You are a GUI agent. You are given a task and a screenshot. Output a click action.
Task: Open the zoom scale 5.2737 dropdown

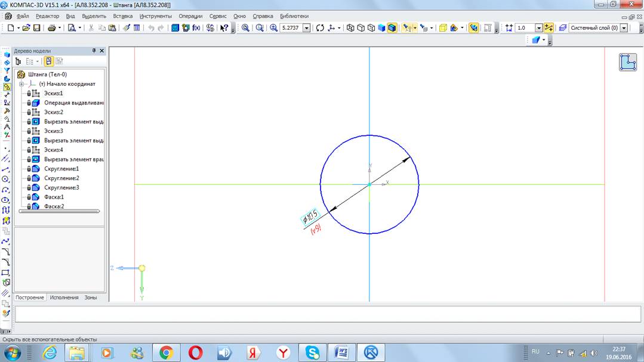click(307, 28)
